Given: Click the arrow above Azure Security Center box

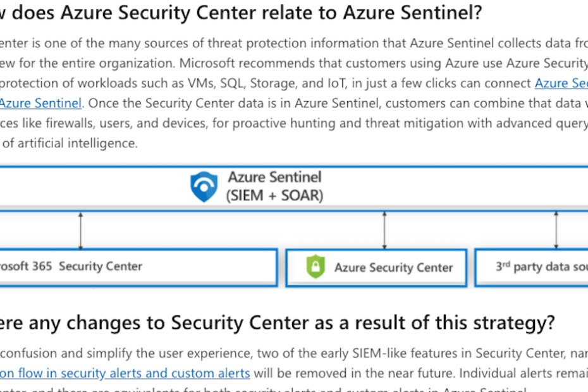Looking at the screenshot, I should click(x=384, y=231).
